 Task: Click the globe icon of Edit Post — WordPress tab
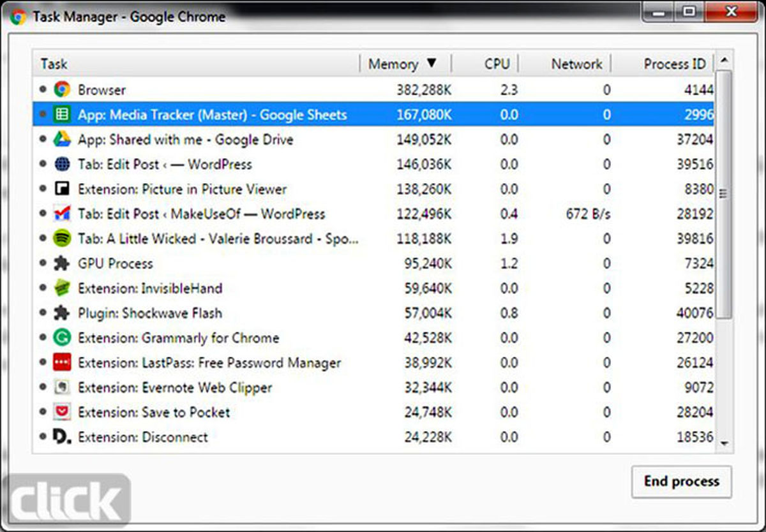pos(62,165)
